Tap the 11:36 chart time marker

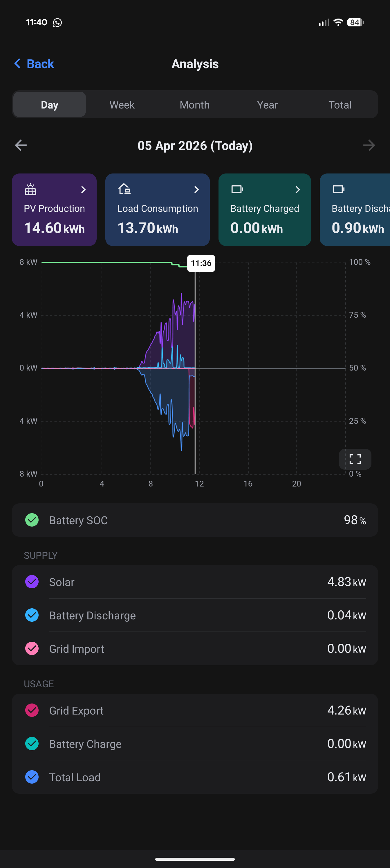point(201,263)
